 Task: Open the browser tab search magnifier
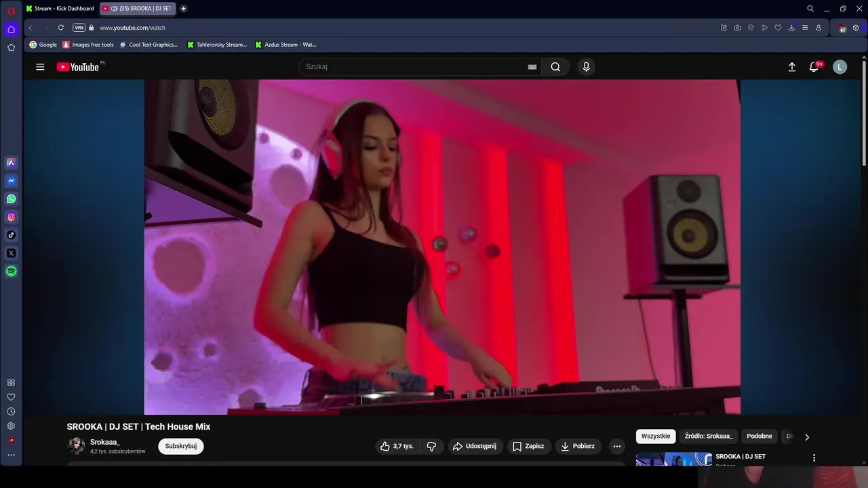(x=810, y=9)
